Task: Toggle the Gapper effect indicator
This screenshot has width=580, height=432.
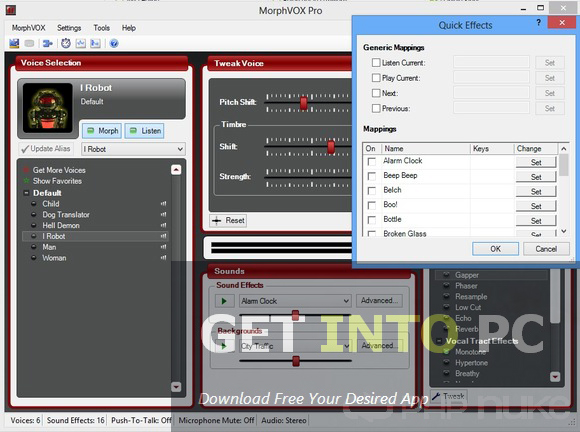Action: pyautogui.click(x=446, y=275)
